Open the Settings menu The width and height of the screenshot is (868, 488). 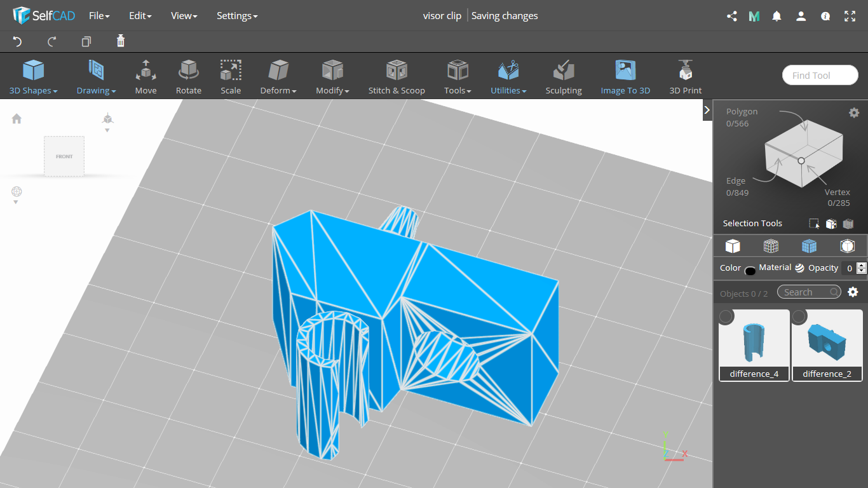[237, 16]
